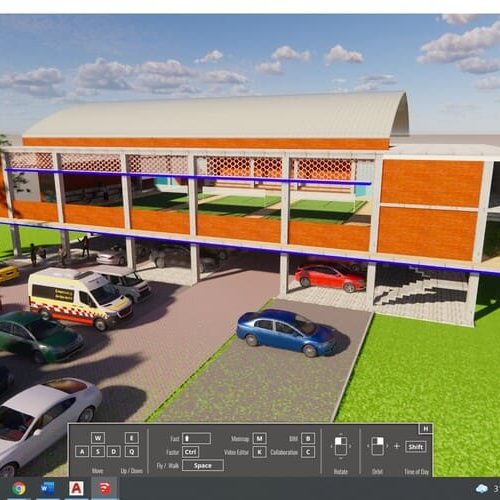Click the C Collaboration key box
The image size is (500, 500).
(x=308, y=452)
